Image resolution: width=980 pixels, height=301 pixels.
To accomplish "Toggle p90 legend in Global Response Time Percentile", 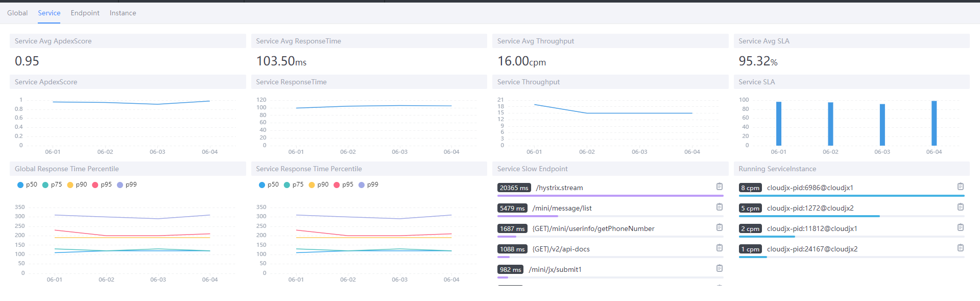I will point(77,184).
